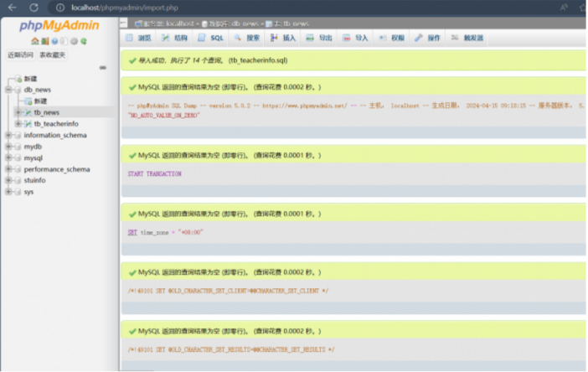The width and height of the screenshot is (588, 372).
Task: Open the 操作 (Operations) tab
Action: 427,38
